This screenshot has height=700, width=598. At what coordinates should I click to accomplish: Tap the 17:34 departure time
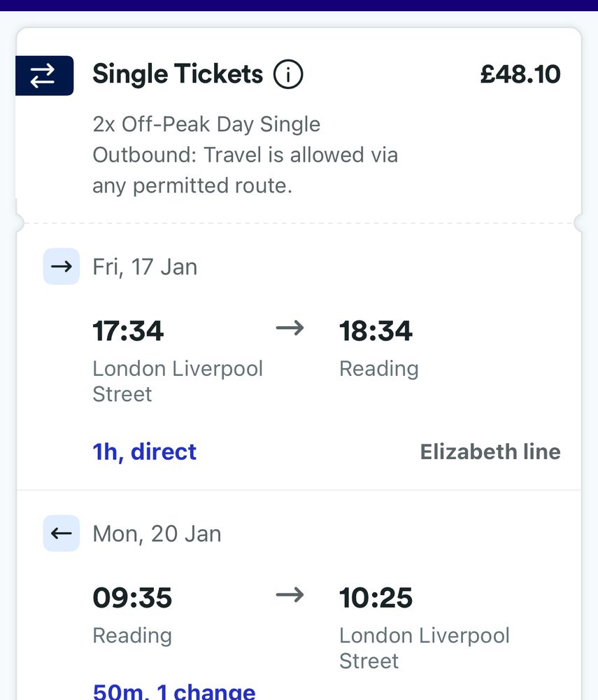[128, 330]
